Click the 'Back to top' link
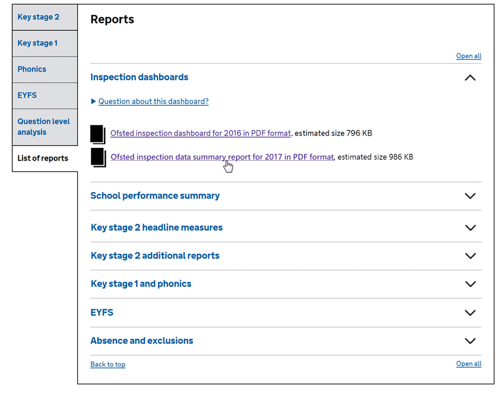This screenshot has height=420, width=504. pos(108,365)
